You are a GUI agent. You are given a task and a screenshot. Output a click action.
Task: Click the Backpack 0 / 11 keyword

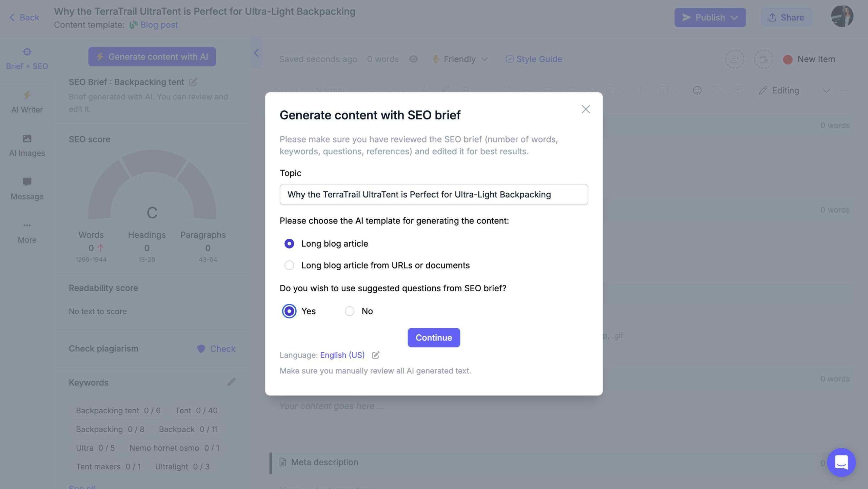pos(188,429)
